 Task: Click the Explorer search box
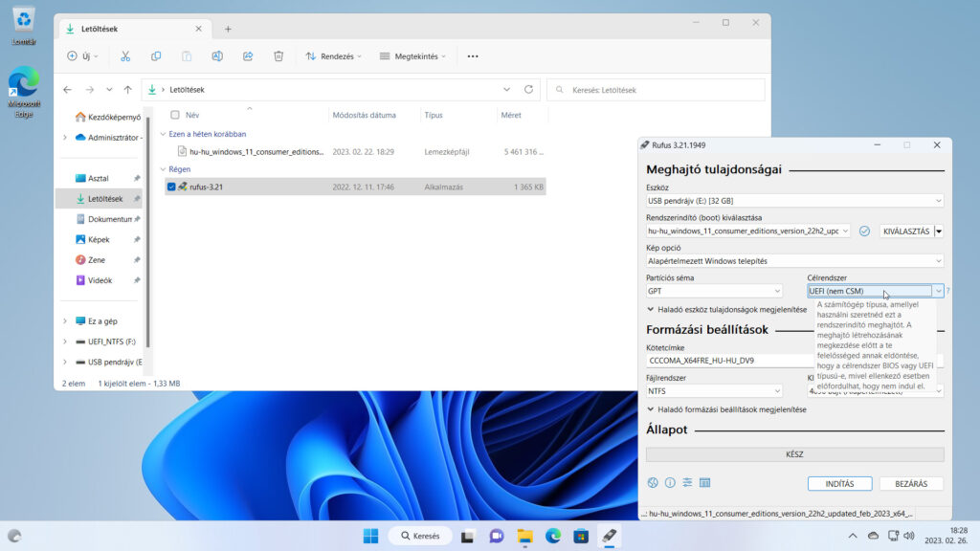(x=656, y=90)
